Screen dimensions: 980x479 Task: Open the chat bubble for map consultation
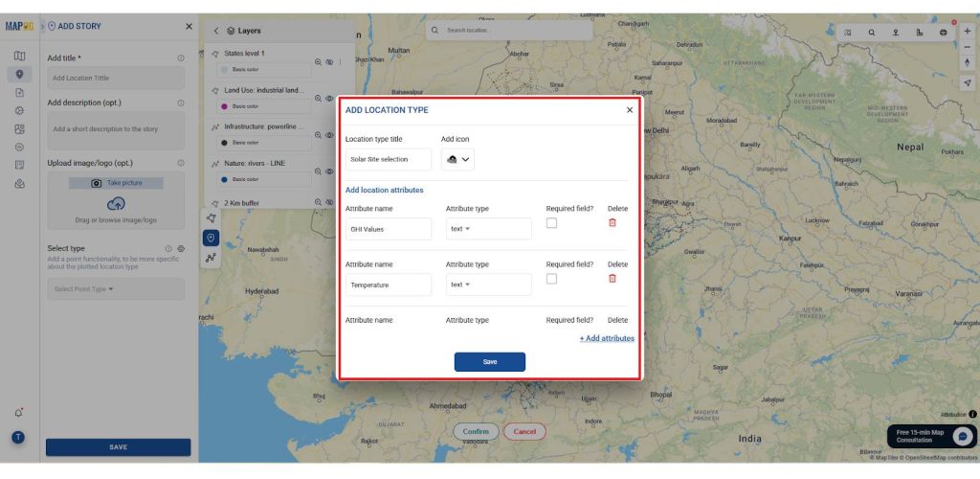[x=963, y=437]
